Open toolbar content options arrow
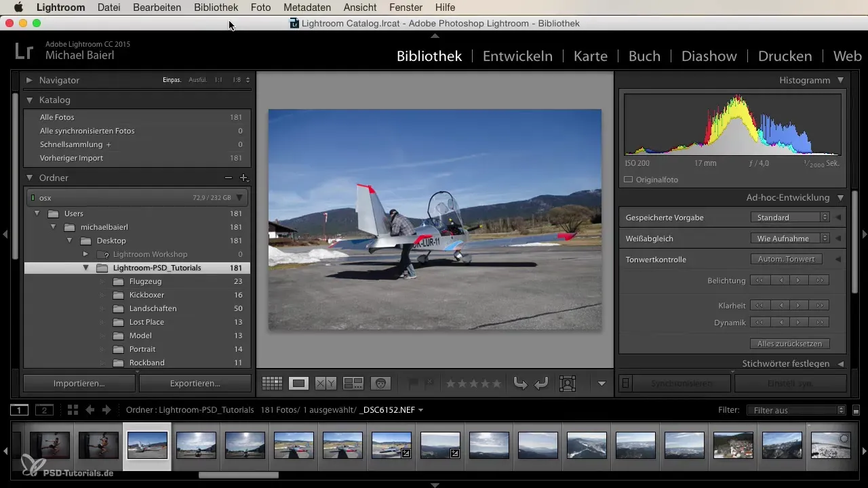868x488 pixels. (601, 384)
